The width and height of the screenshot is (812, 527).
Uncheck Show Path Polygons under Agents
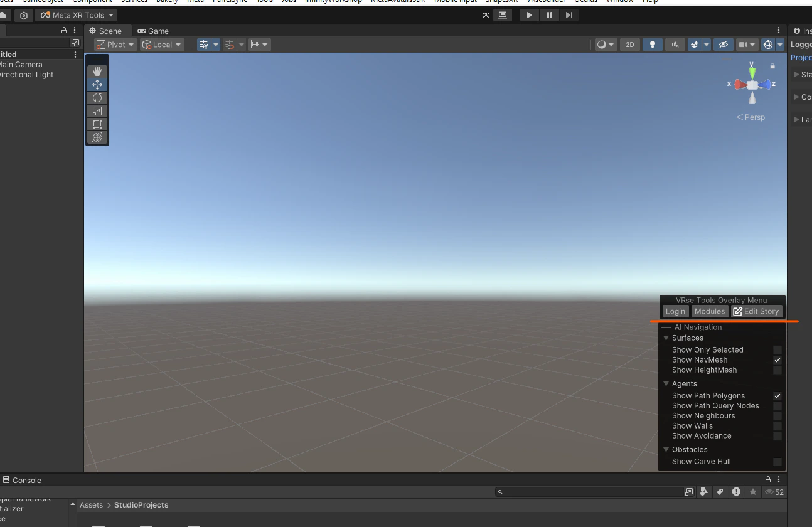pyautogui.click(x=777, y=396)
